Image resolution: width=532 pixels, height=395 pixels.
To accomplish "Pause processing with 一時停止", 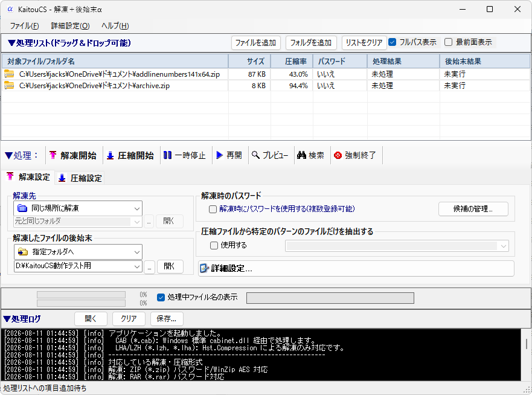I will tap(185, 155).
